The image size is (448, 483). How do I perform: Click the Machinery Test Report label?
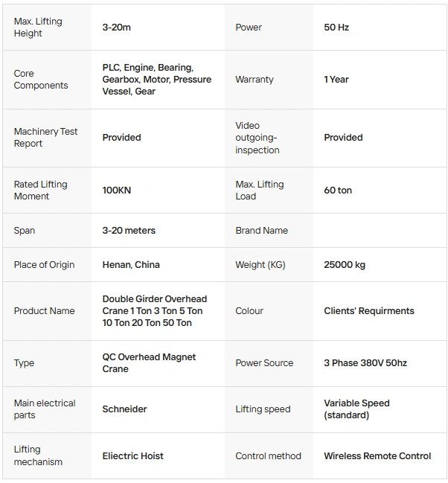(x=45, y=138)
